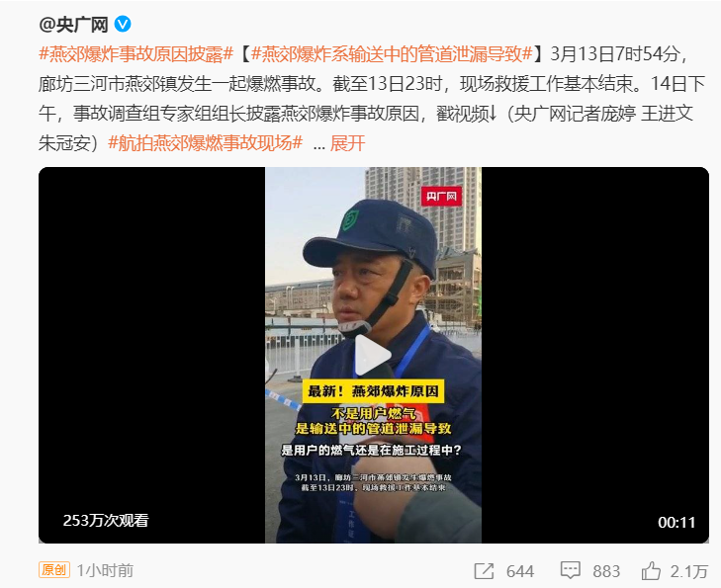Open comments via speech bubble icon
The image size is (721, 588).
point(571,571)
